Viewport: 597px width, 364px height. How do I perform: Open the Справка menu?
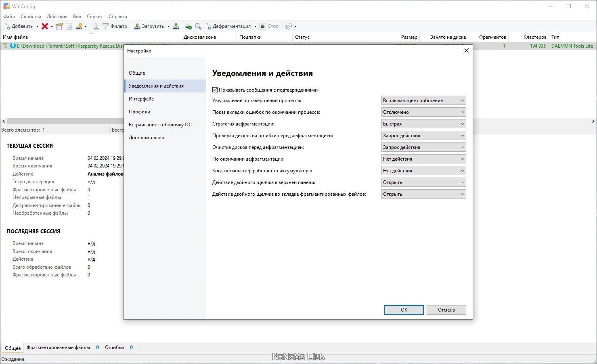pyautogui.click(x=118, y=17)
